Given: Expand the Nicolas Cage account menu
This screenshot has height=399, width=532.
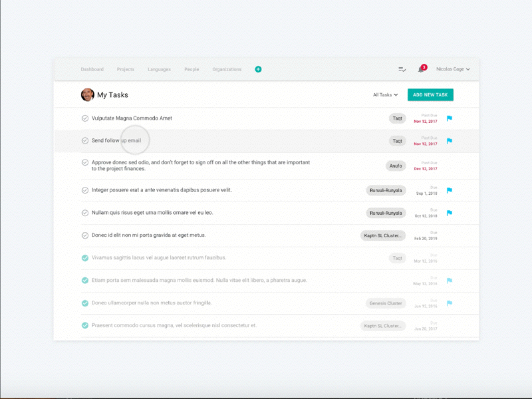Looking at the screenshot, I should (x=453, y=69).
